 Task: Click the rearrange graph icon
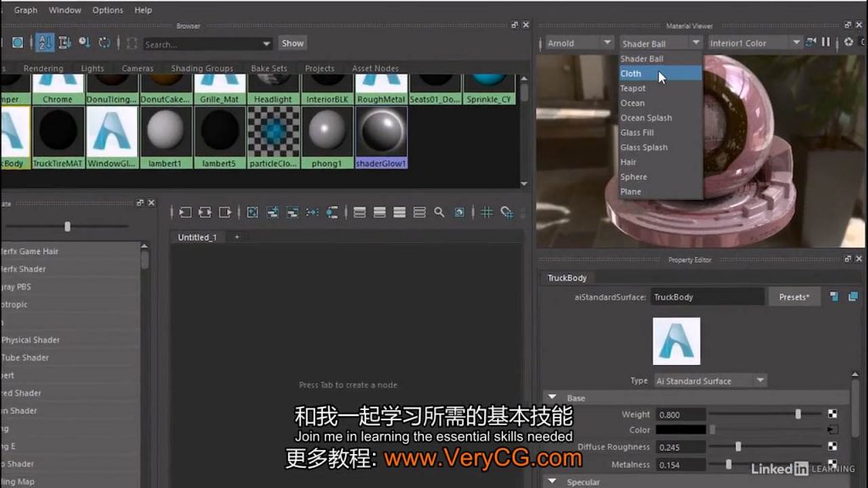(312, 212)
